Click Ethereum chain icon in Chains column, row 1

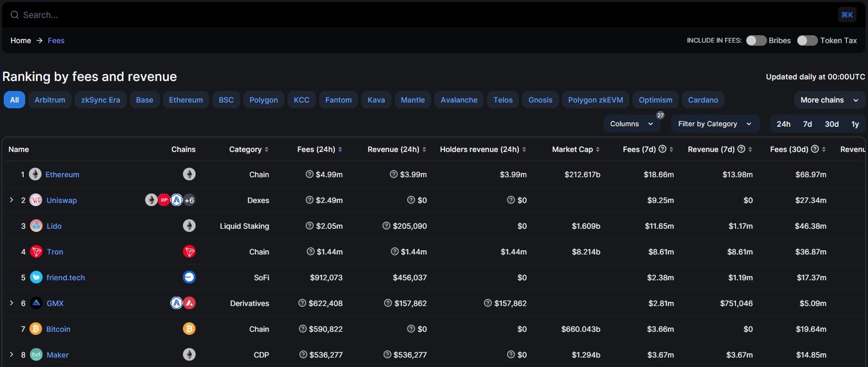pos(189,174)
